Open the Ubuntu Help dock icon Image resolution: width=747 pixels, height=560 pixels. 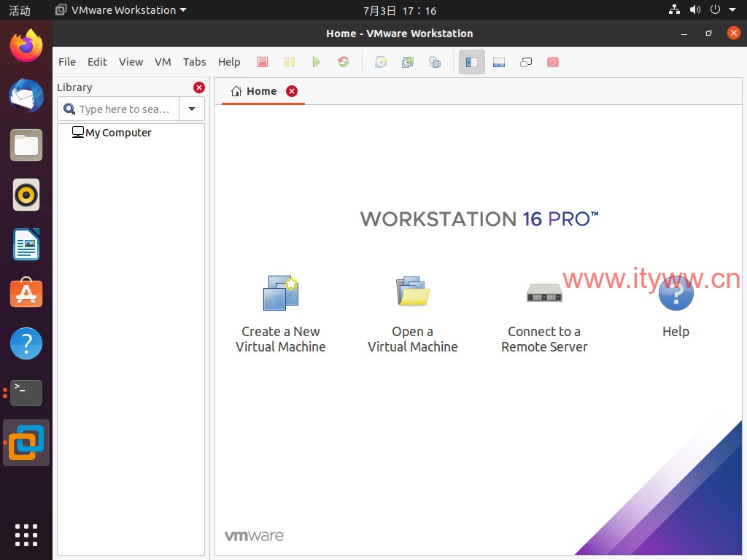click(x=26, y=343)
